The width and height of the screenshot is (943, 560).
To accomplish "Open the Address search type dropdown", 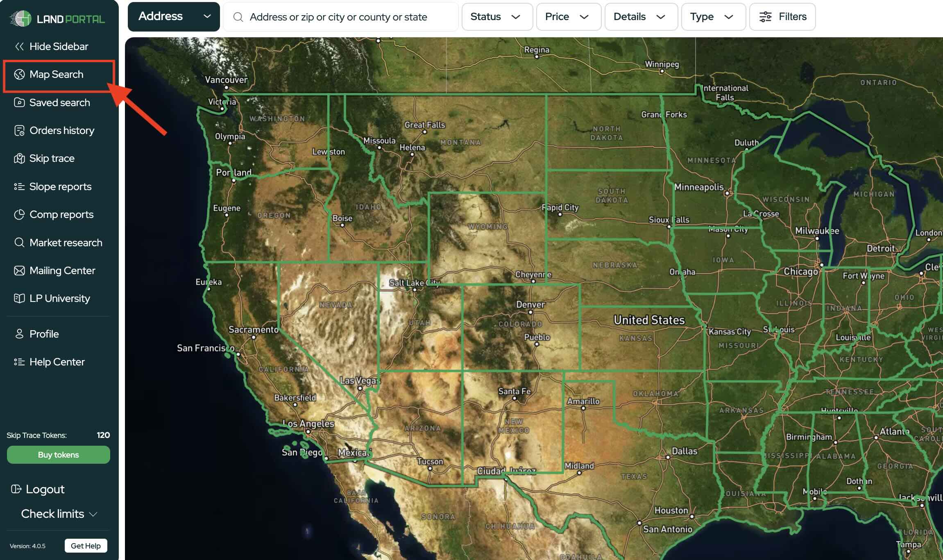I will pos(174,17).
